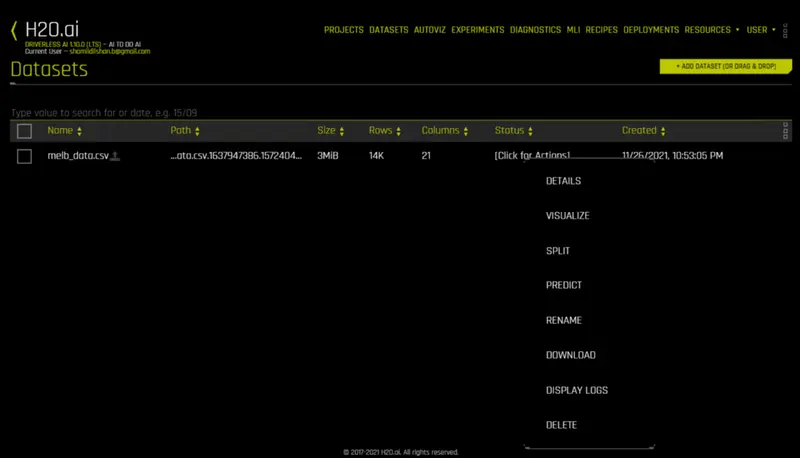This screenshot has height=458, width=800.
Task: Sort datasets by Size arrows
Action: tap(342, 131)
